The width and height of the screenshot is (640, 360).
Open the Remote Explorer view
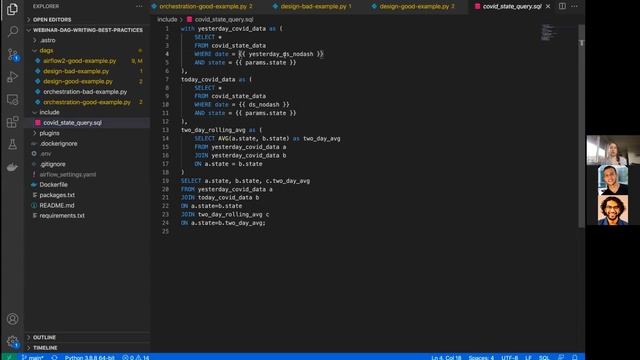tap(13, 99)
